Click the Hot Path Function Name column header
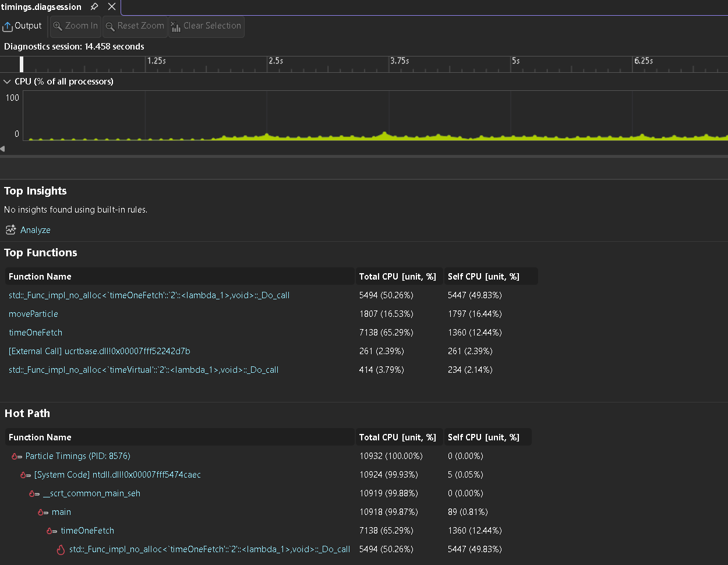Screen dimensions: 728x565 coord(180,437)
